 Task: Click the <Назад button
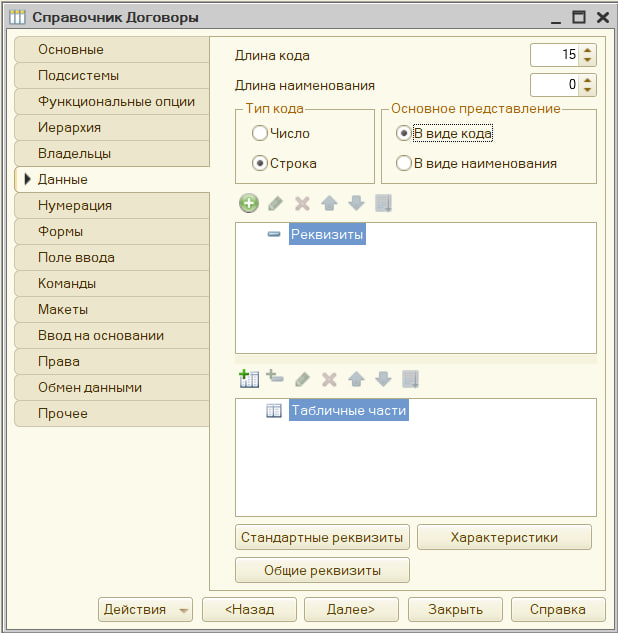pos(249,609)
